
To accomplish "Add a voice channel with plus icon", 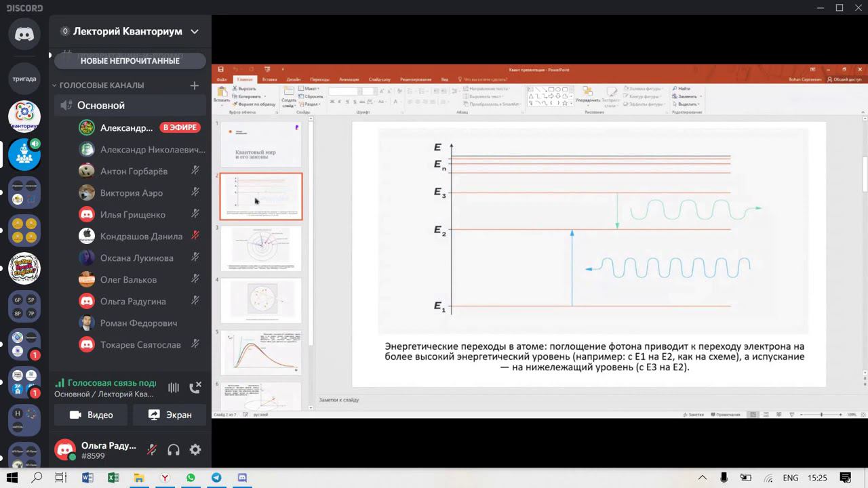I will [x=195, y=85].
